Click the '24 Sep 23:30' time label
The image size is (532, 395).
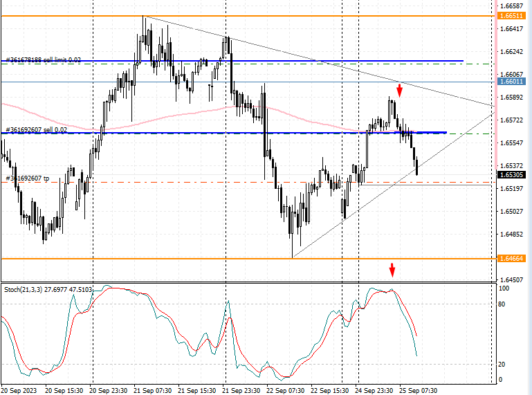(374, 391)
